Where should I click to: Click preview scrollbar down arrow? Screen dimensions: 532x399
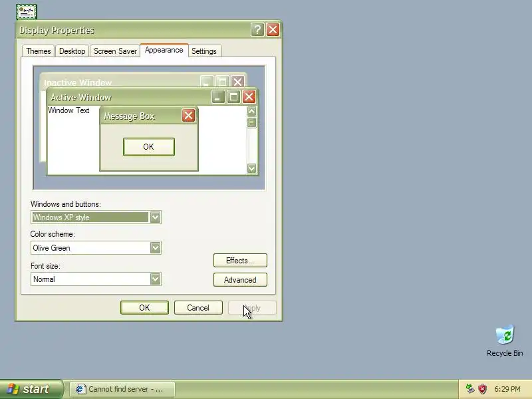252,168
